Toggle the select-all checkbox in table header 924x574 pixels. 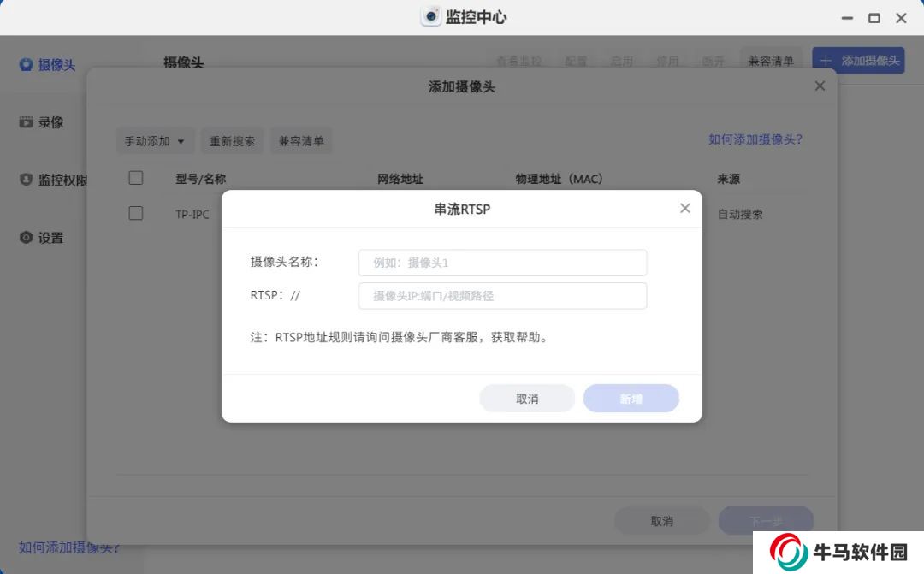[136, 178]
